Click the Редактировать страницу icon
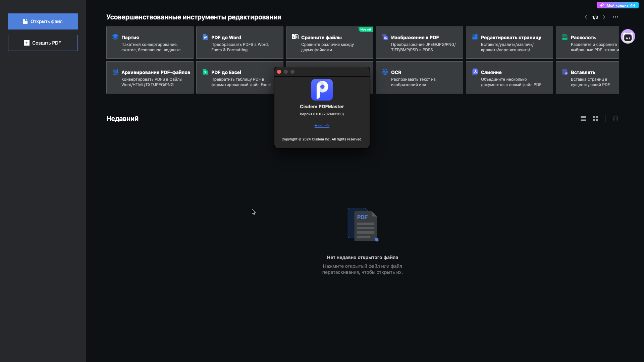This screenshot has height=362, width=644. (x=475, y=37)
